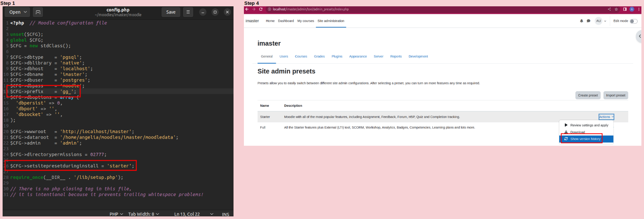Bookmark this page with the star icon

pyautogui.click(x=616, y=9)
